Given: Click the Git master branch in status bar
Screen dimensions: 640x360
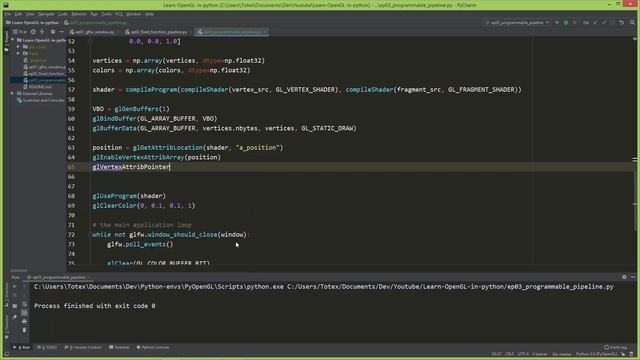Looking at the screenshot, I should pos(562,354).
